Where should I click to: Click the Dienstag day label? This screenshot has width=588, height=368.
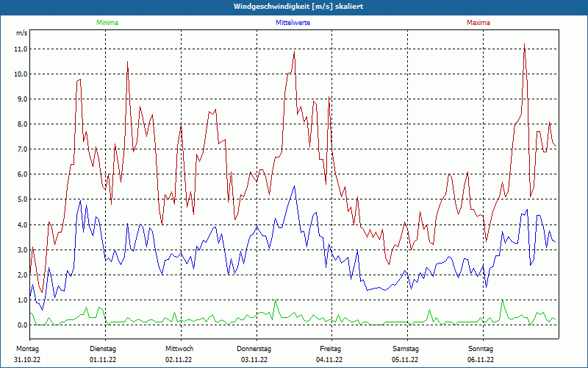click(103, 349)
